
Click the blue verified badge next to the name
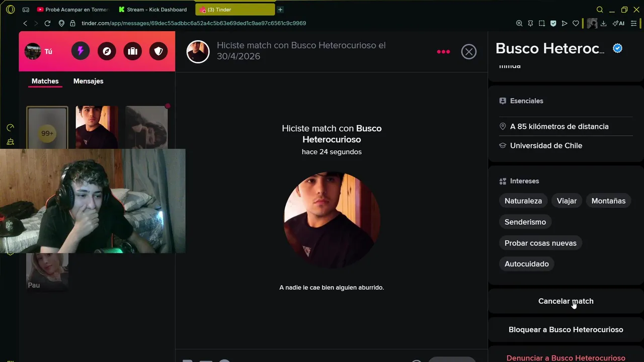617,48
